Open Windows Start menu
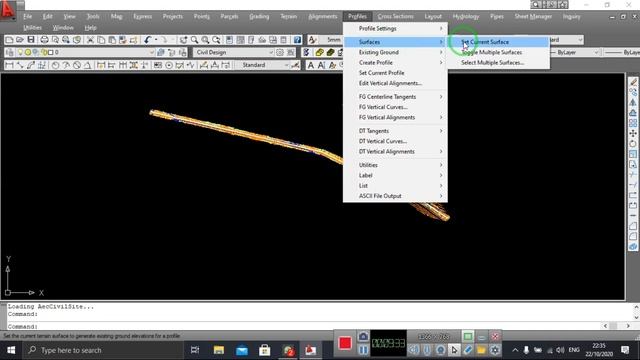Screen dimensions: 640x360 (11, 350)
